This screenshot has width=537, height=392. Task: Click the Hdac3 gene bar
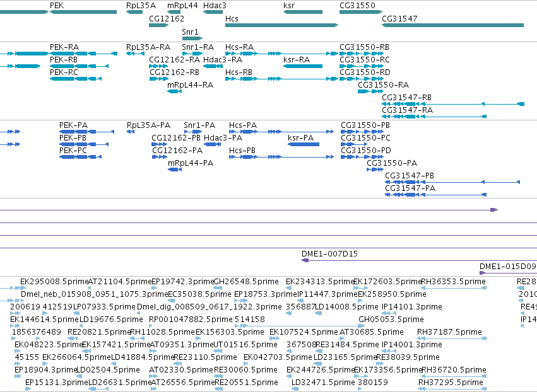(213, 12)
